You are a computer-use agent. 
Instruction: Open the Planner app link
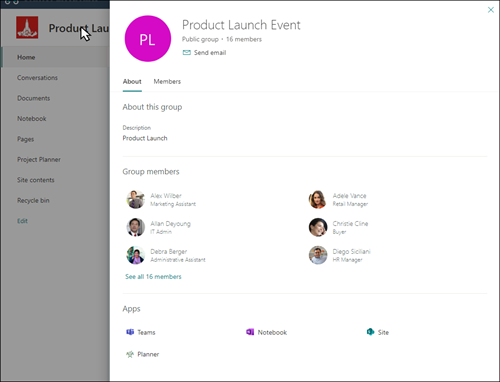[148, 354]
